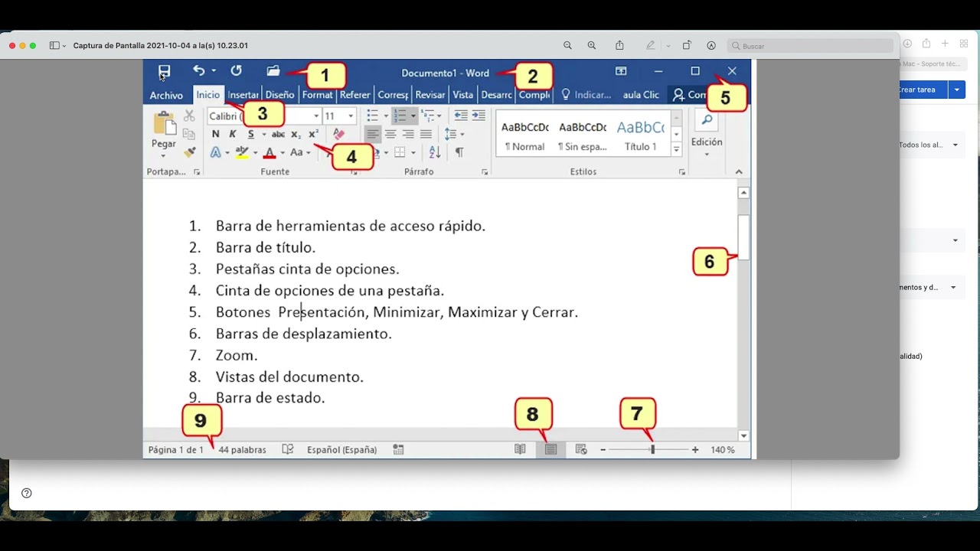Viewport: 980px width, 551px height.
Task: Click the Save floppy disk icon in Word
Action: pyautogui.click(x=165, y=72)
